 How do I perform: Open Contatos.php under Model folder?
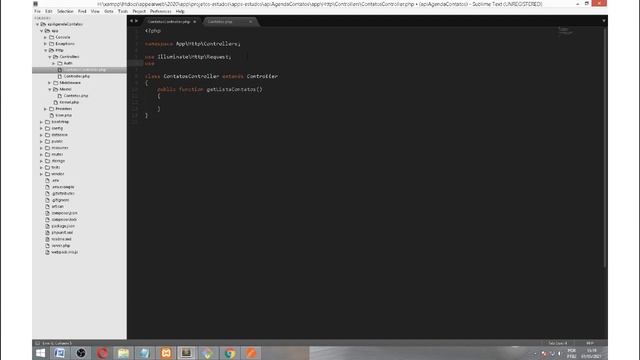[x=76, y=96]
